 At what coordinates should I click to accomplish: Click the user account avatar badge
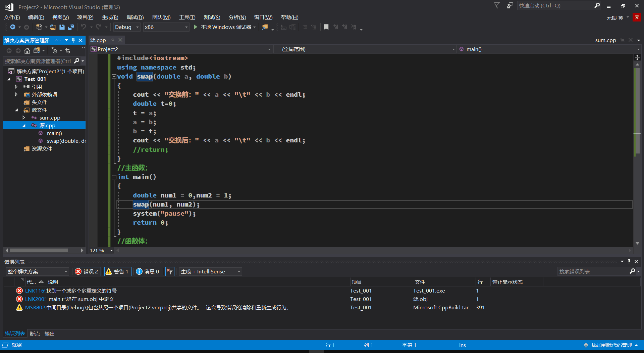tap(637, 17)
